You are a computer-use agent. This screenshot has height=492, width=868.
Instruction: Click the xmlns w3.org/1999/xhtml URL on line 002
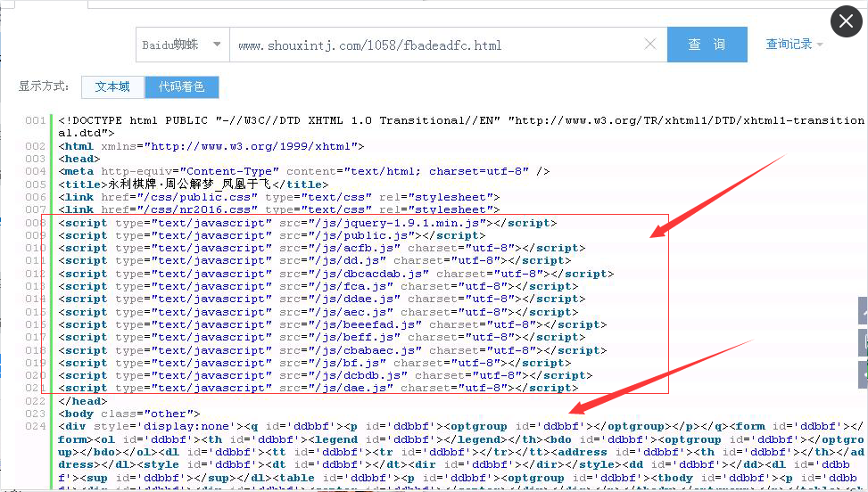(x=252, y=146)
